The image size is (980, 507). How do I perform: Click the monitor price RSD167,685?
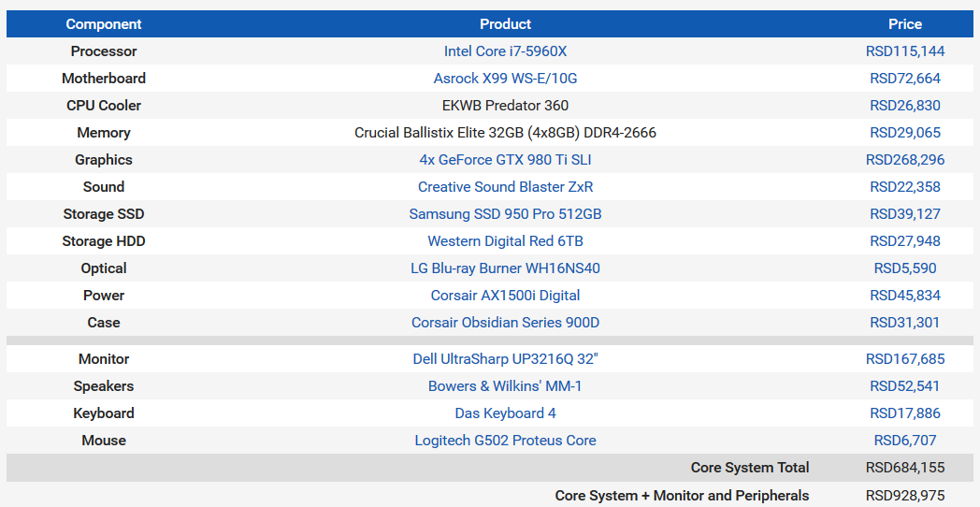pos(905,359)
